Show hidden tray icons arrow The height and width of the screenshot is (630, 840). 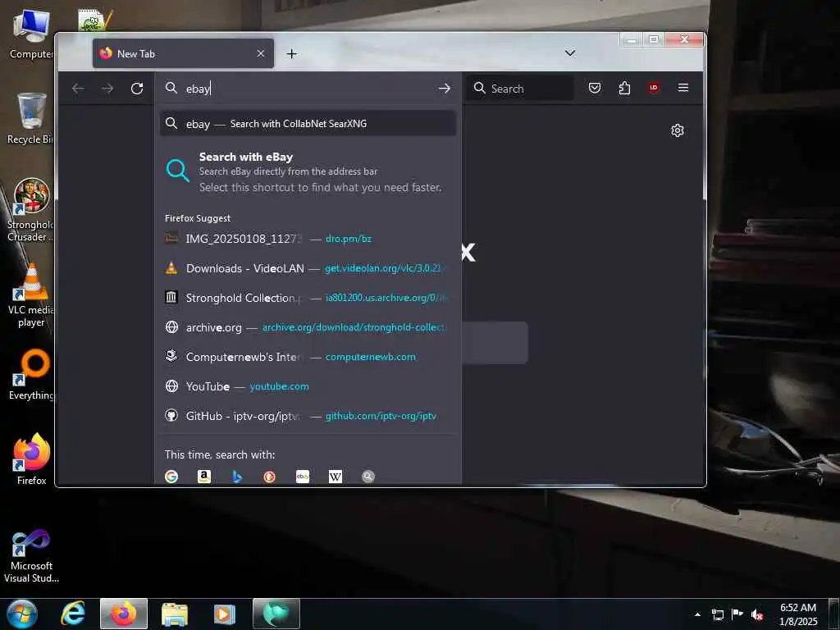(x=697, y=614)
